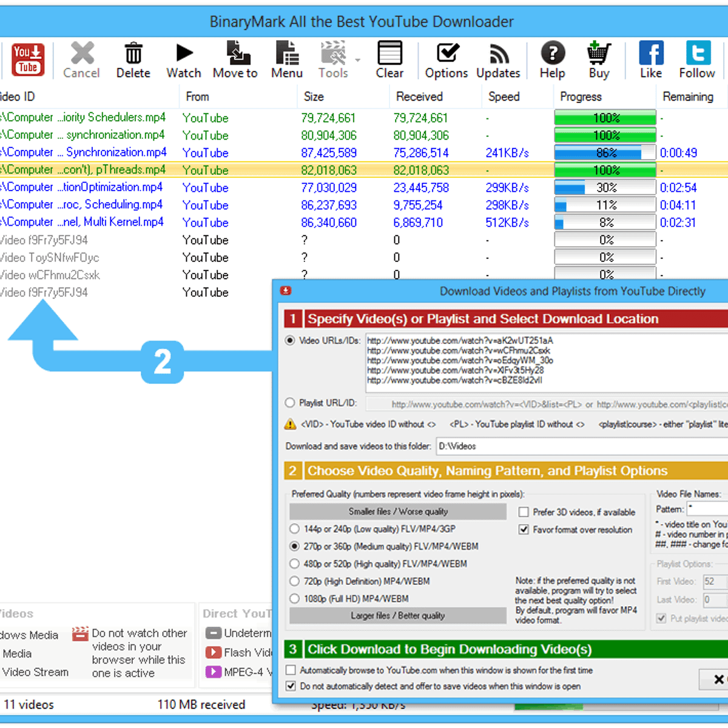
Task: Toggle the Put playlist videos checkbox
Action: click(662, 619)
